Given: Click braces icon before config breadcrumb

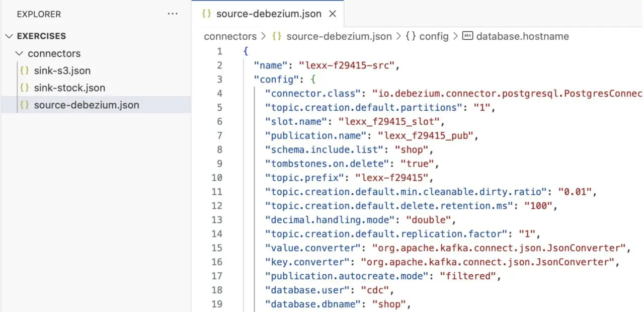Looking at the screenshot, I should (411, 36).
